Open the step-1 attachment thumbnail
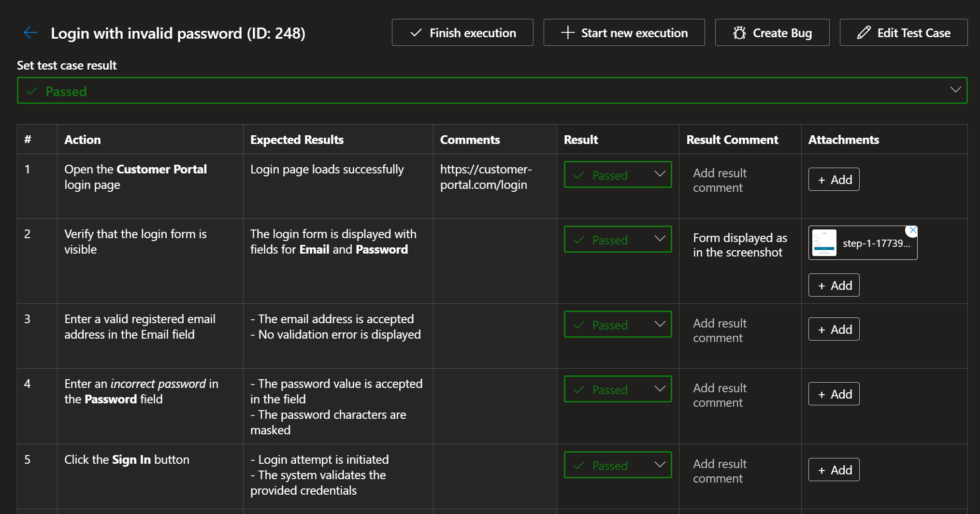The height and width of the screenshot is (514, 980). 824,243
